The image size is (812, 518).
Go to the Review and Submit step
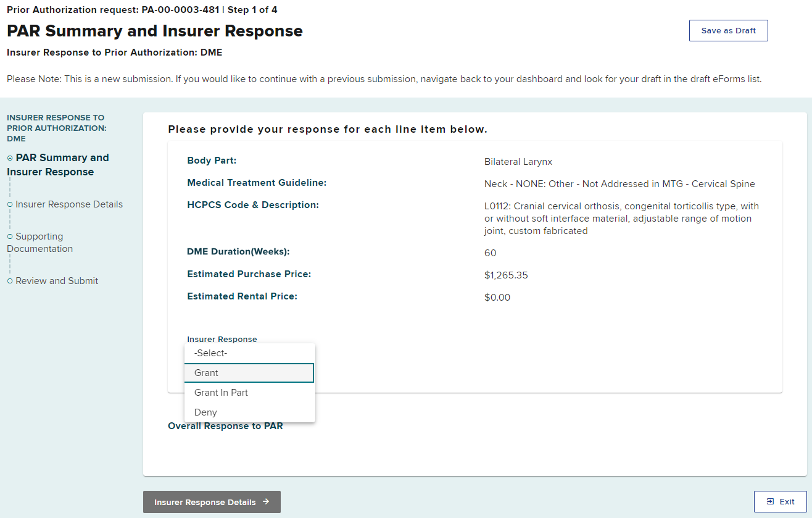pos(57,281)
